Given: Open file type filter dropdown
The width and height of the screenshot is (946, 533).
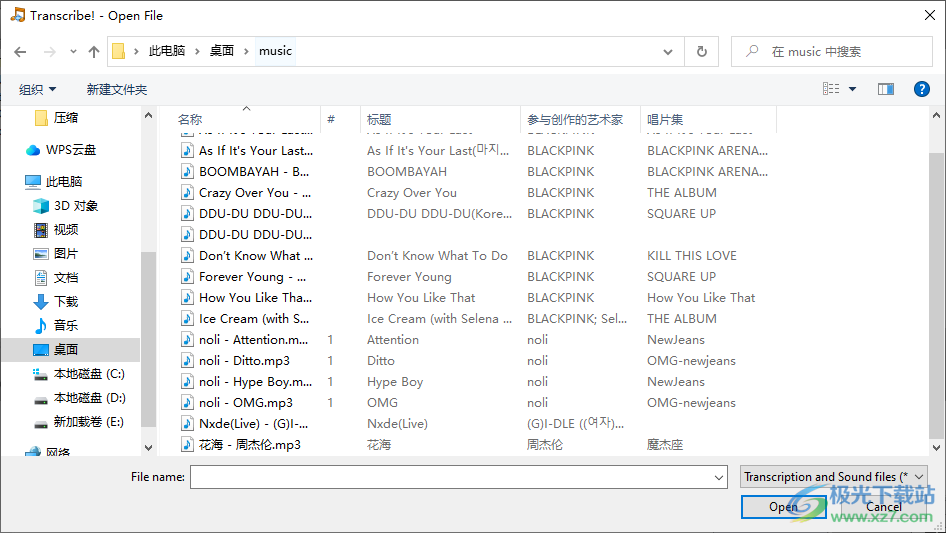Looking at the screenshot, I should point(833,477).
